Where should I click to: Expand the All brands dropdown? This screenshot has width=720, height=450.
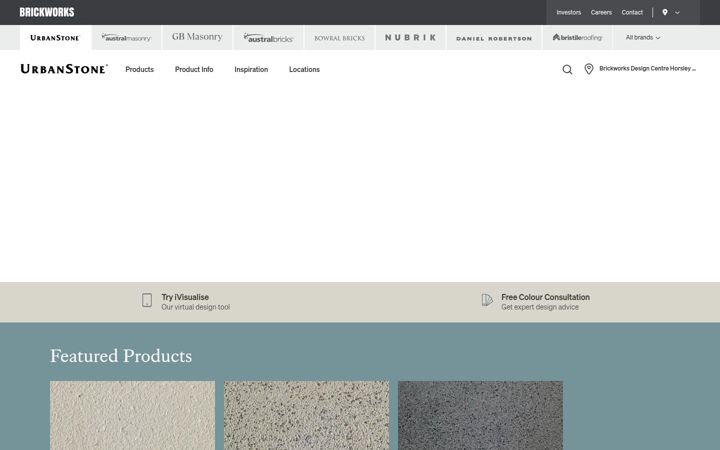pyautogui.click(x=643, y=38)
